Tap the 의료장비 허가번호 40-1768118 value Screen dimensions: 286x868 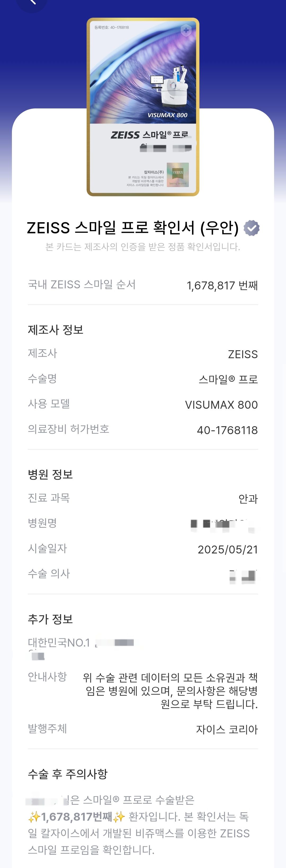tap(227, 430)
